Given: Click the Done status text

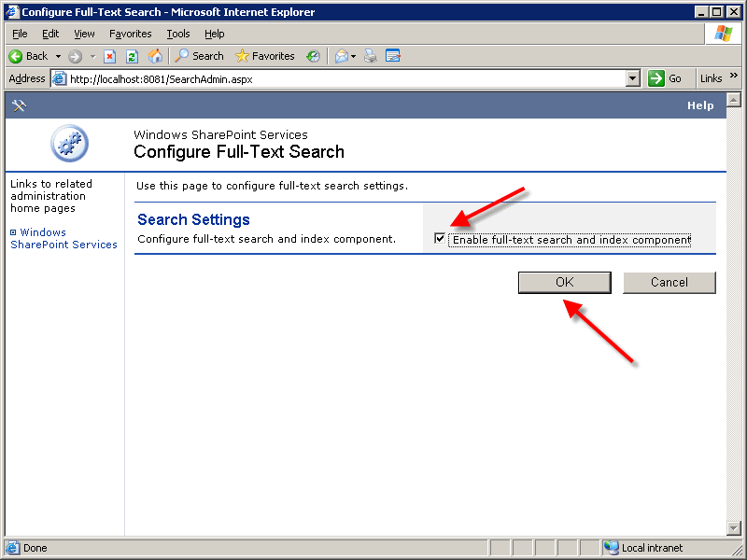Looking at the screenshot, I should (35, 548).
